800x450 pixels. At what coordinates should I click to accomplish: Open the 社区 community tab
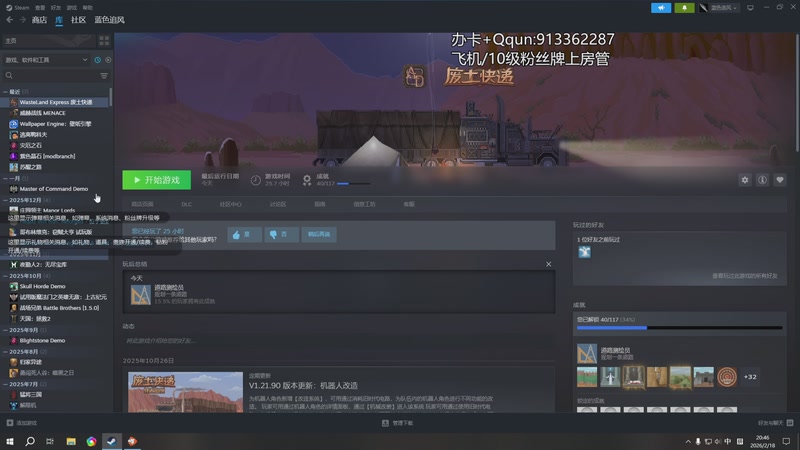pyautogui.click(x=78, y=20)
